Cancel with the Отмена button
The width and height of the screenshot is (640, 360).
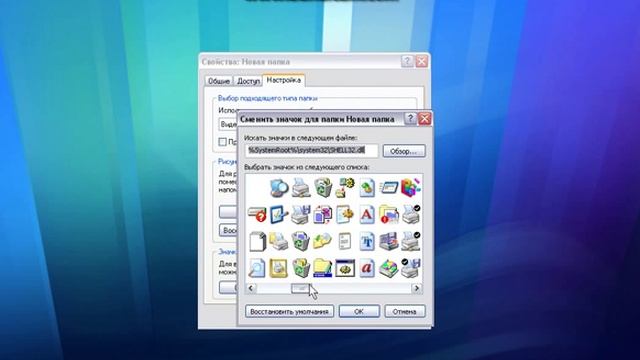click(404, 311)
